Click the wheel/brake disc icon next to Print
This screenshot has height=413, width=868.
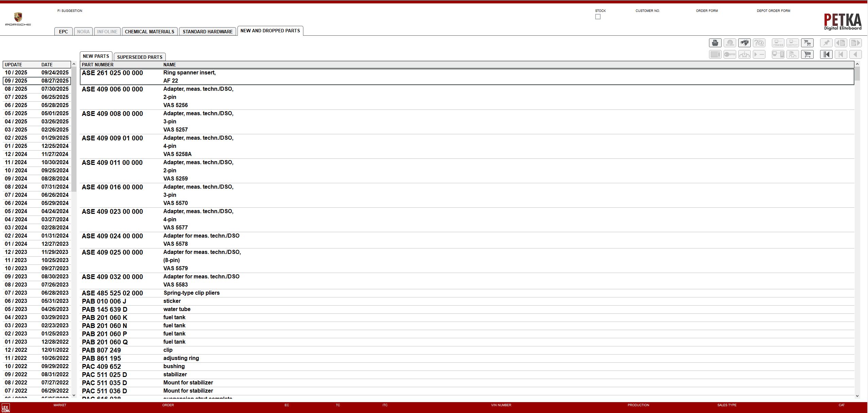730,43
